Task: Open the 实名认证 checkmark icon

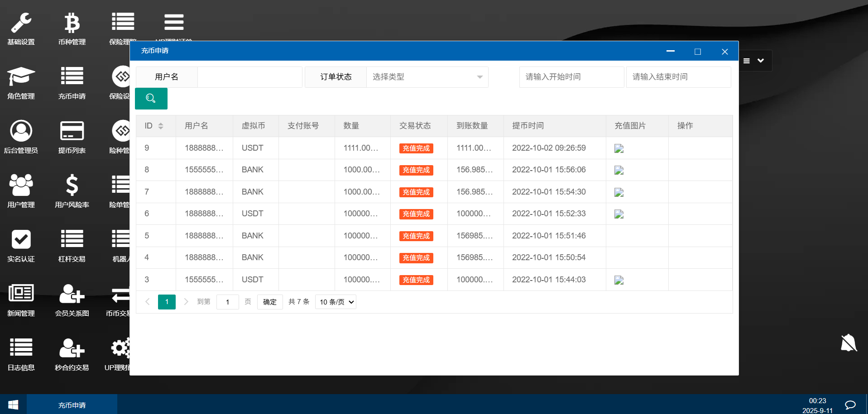Action: coord(21,240)
